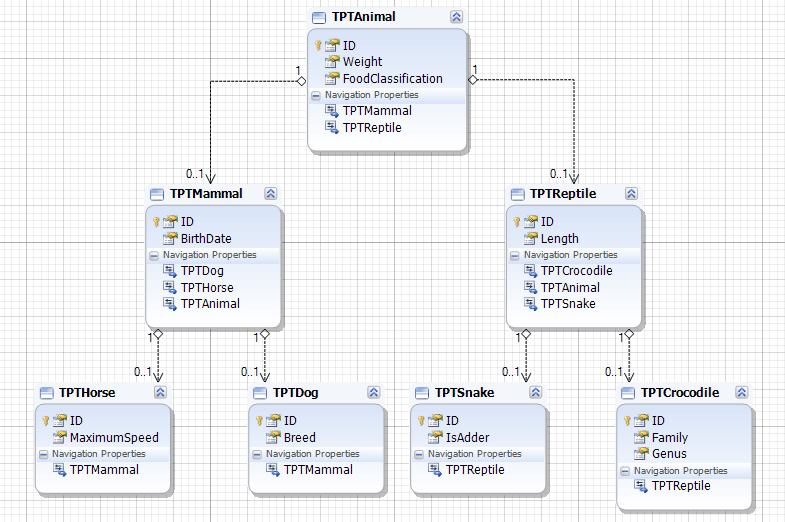Collapse the TPTSnake entity with chevron button

[535, 392]
